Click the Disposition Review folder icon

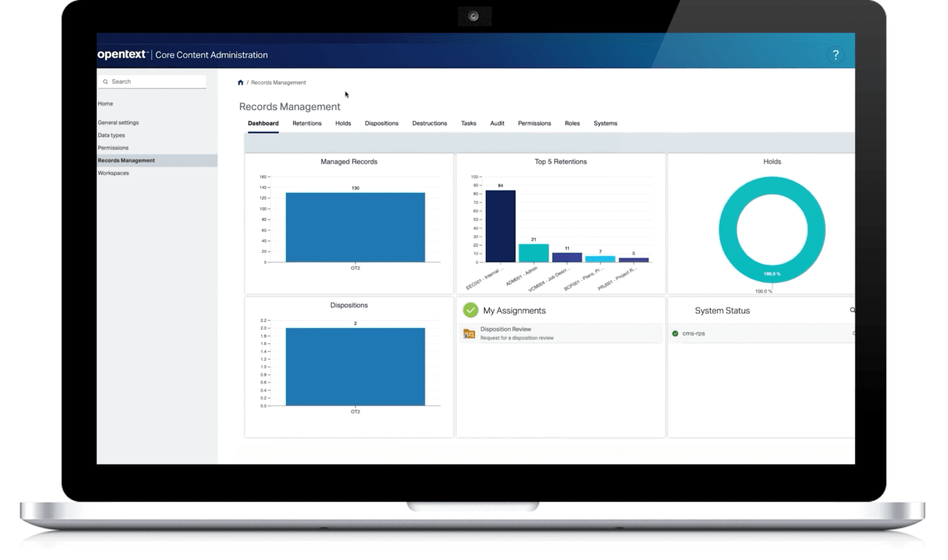click(468, 333)
